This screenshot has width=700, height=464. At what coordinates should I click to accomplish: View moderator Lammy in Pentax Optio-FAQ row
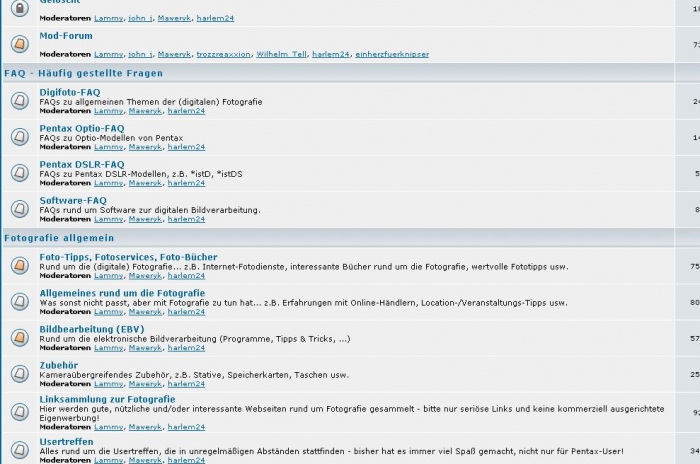point(108,147)
